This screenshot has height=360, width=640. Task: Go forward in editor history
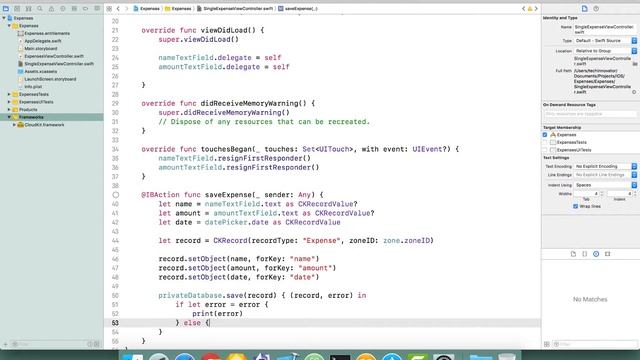[127, 8]
